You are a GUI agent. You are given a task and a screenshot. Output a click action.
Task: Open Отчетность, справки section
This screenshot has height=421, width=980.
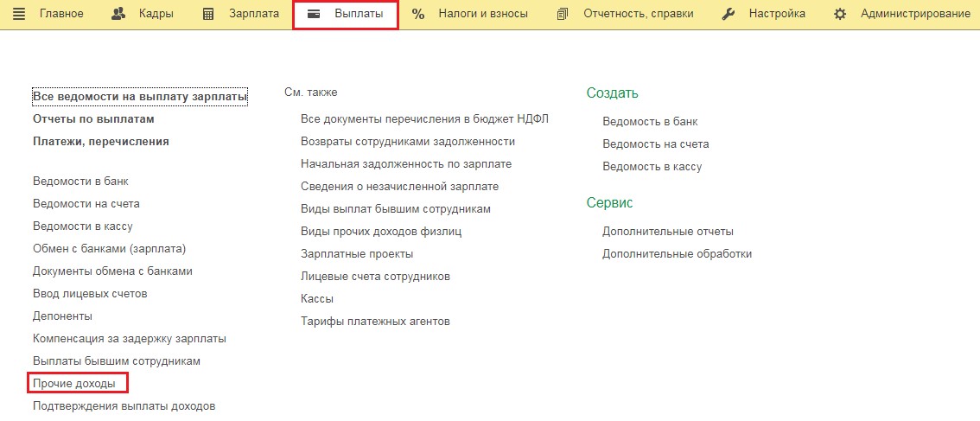tap(638, 14)
